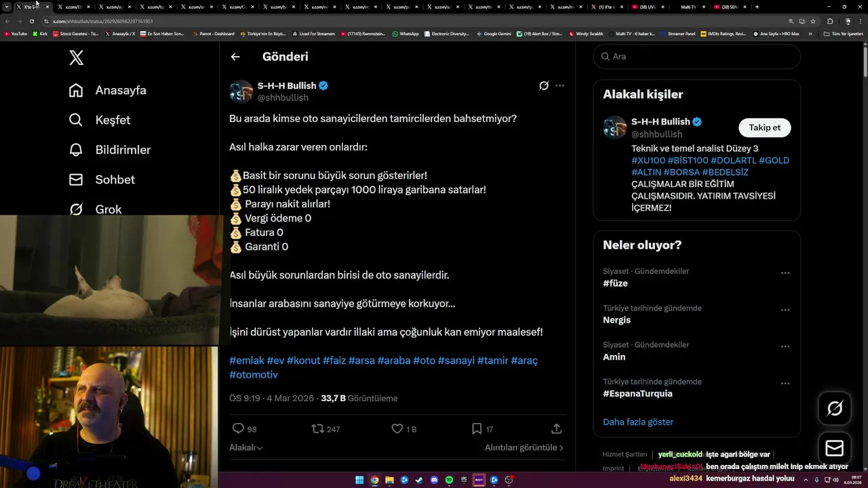Reply to the post with 98 comments
Image resolution: width=868 pixels, height=488 pixels.
pos(244,429)
